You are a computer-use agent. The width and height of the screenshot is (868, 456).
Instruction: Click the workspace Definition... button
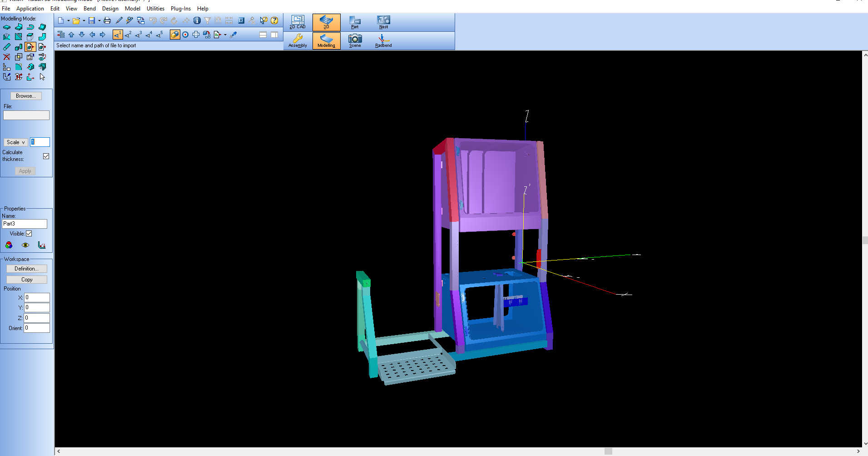[26, 269]
